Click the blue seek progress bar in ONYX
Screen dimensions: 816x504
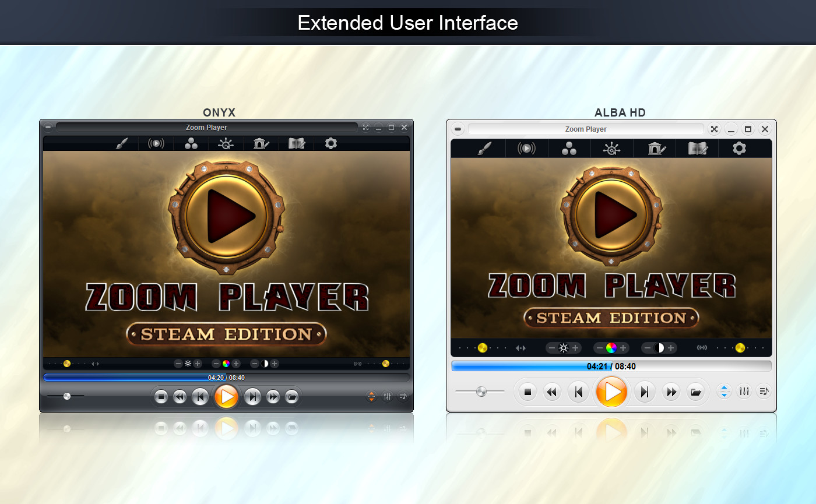[175, 377]
